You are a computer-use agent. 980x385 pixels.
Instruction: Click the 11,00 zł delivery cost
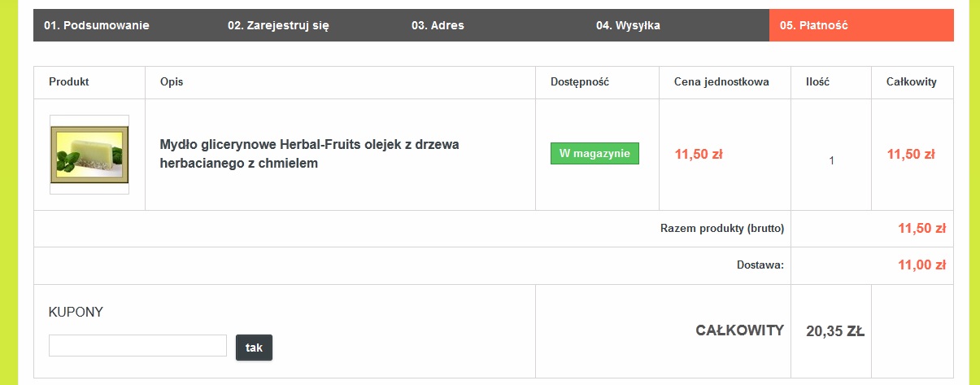(x=921, y=265)
